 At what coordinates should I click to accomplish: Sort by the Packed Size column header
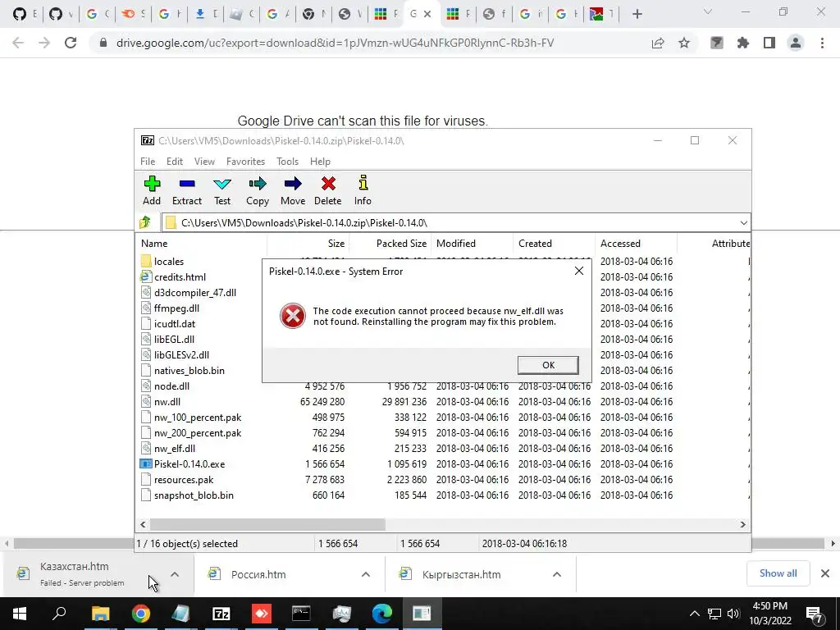tap(390, 243)
